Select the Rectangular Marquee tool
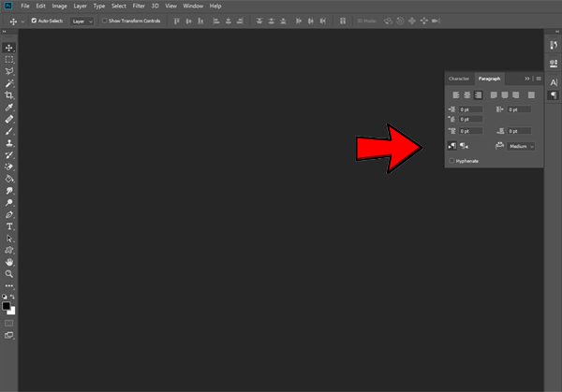The width and height of the screenshot is (562, 392). click(9, 60)
